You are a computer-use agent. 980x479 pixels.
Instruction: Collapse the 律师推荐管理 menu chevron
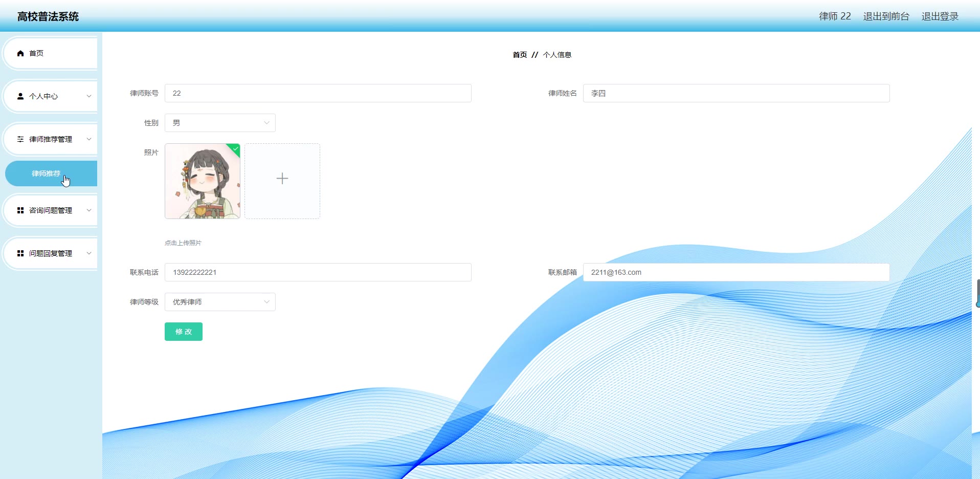89,139
